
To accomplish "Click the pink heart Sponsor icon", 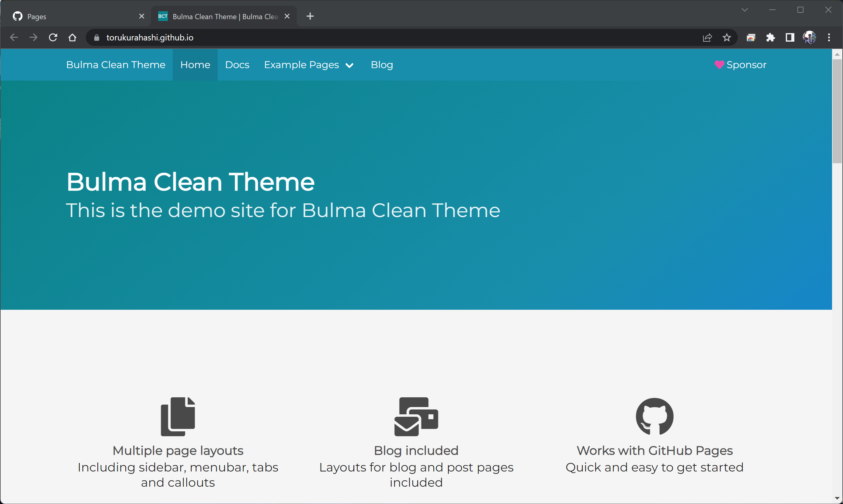I will (x=719, y=64).
